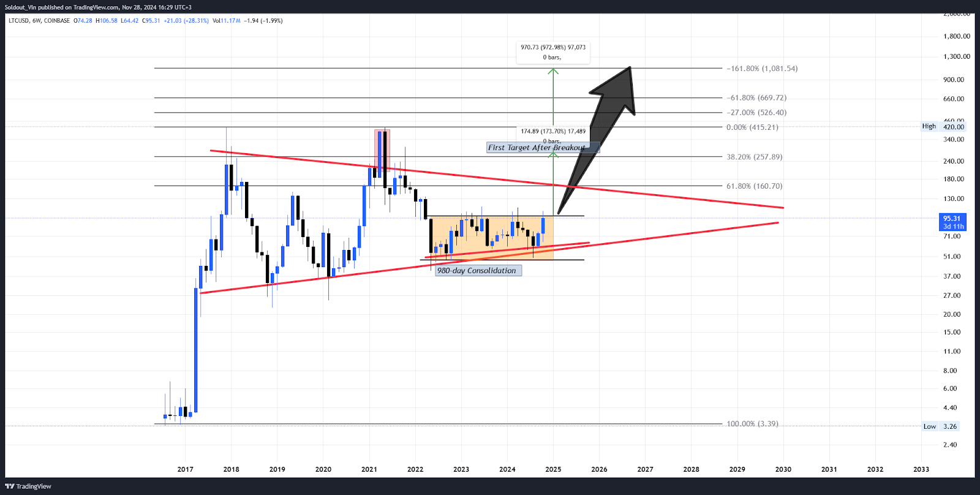Click the red highlighted box at 2021 peak
Screen dimensions: 980x495
pos(382,150)
